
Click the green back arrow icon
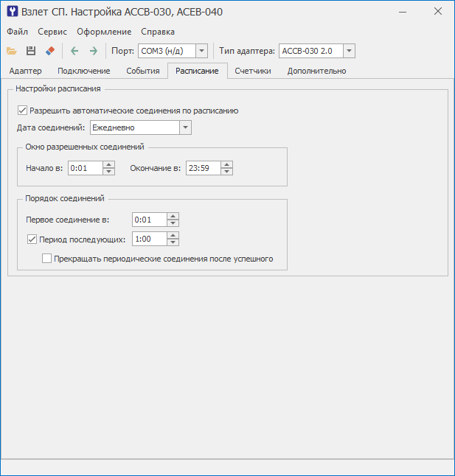pos(74,51)
